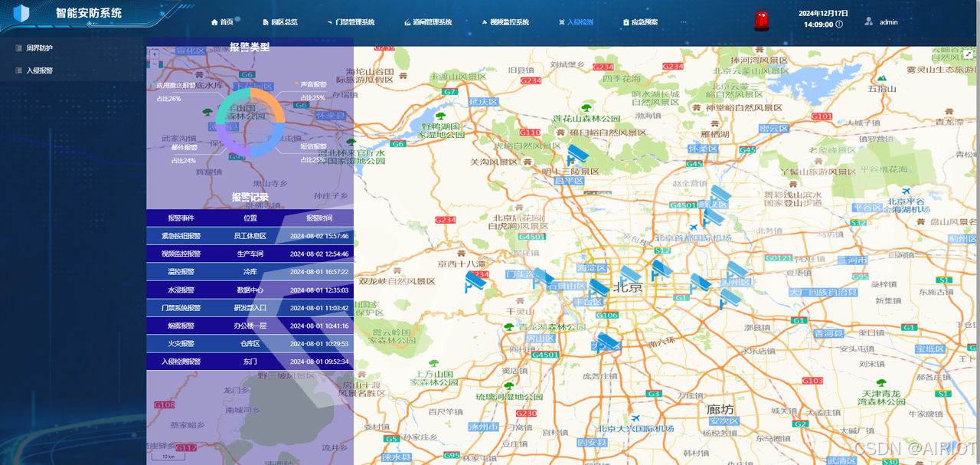Select the camera marker at 门头沟区
This screenshot has height=465, width=980.
coord(542,277)
